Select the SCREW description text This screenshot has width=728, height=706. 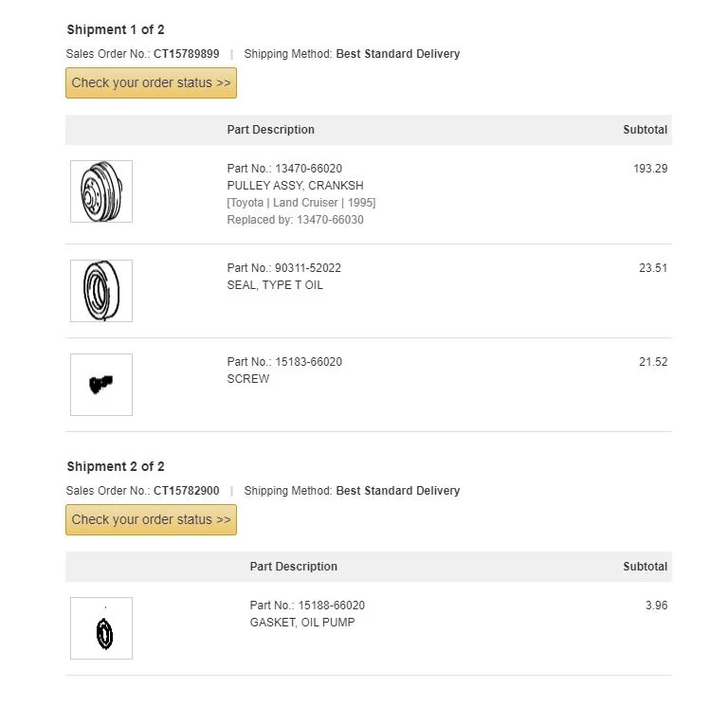(248, 379)
